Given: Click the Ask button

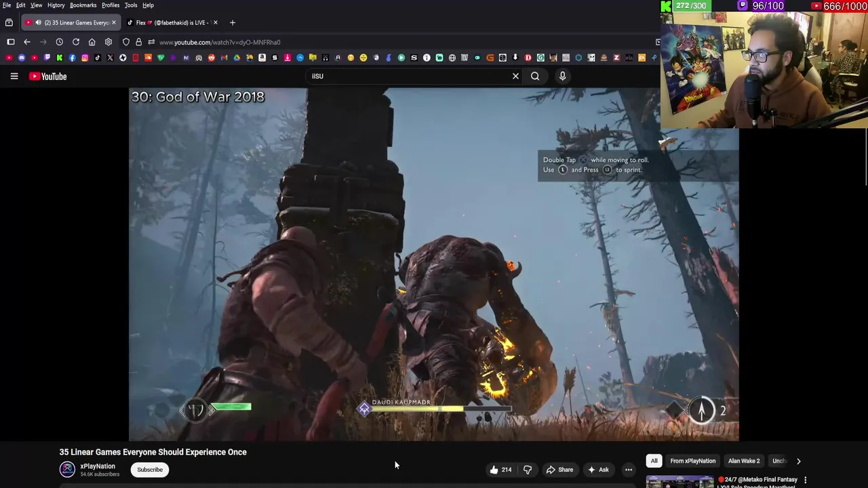Looking at the screenshot, I should pyautogui.click(x=598, y=470).
